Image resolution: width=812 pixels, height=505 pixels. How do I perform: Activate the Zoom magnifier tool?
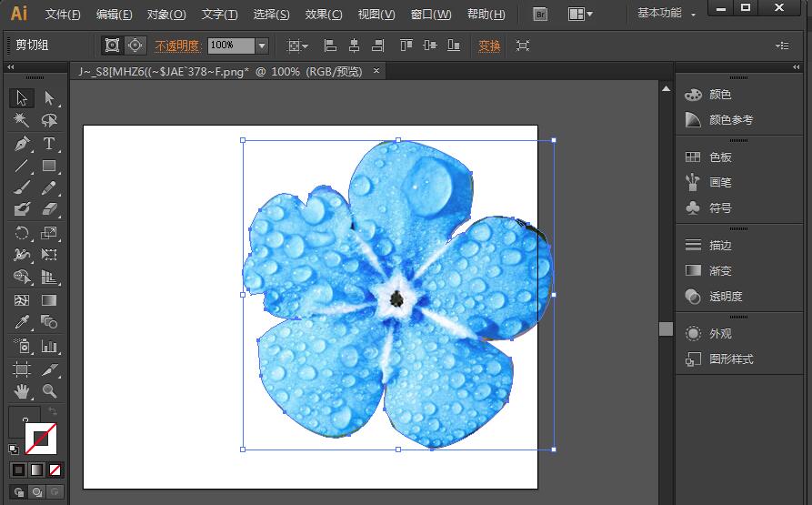49,391
